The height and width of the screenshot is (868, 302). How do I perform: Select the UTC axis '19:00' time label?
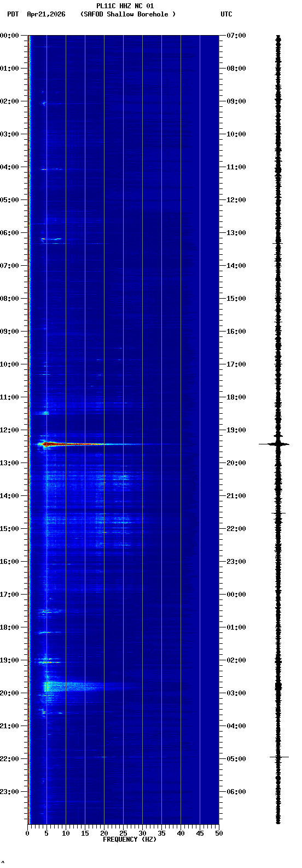[x=236, y=430]
